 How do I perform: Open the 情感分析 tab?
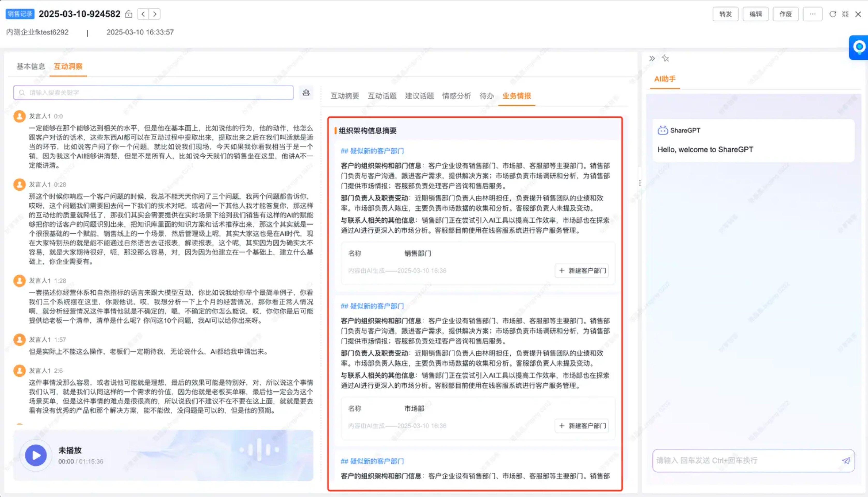click(x=456, y=96)
